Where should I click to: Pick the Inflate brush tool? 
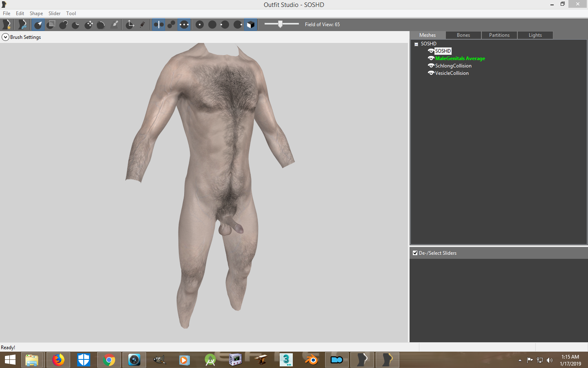(x=63, y=25)
